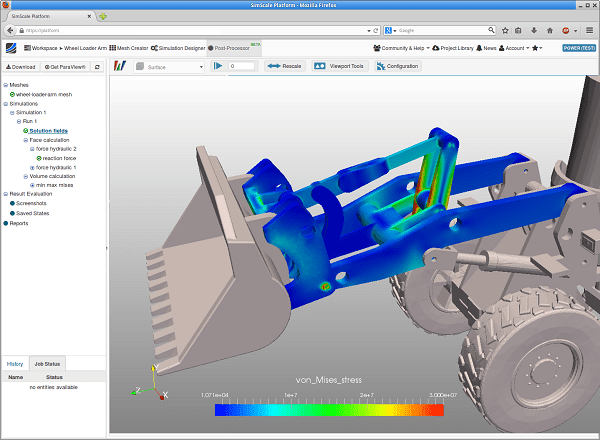Viewport: 600px width, 440px height.
Task: Collapse the Run 1 node
Action: pos(19,121)
